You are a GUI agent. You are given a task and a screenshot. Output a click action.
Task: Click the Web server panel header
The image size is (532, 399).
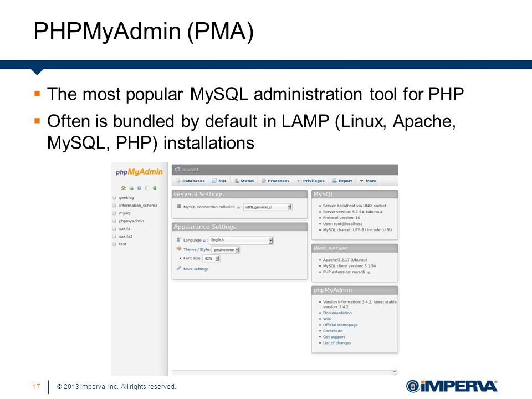coord(355,248)
